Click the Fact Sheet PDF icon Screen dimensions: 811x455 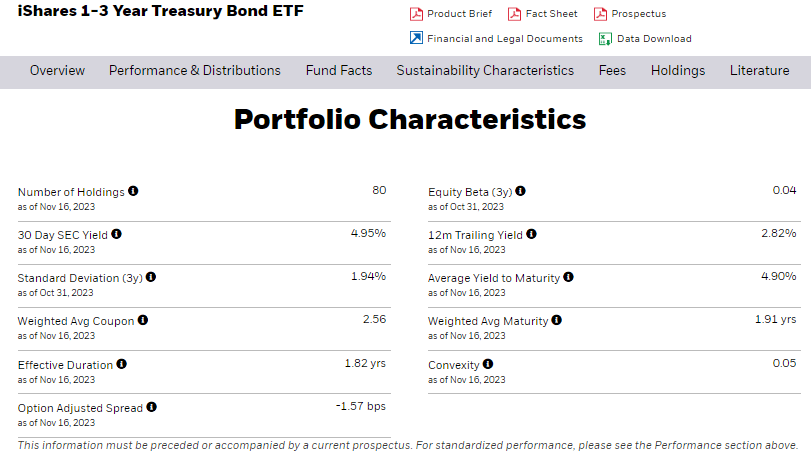[x=514, y=14]
